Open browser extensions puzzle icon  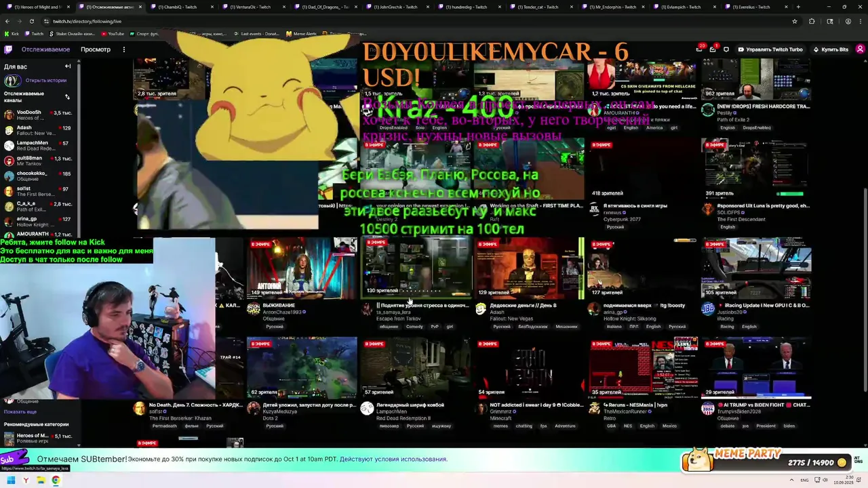[x=812, y=21]
